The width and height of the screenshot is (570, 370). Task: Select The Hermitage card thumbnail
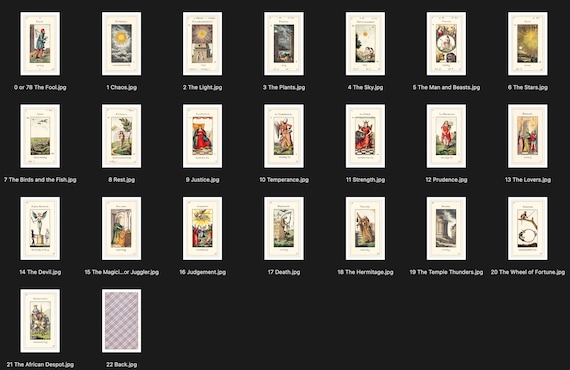point(365,228)
